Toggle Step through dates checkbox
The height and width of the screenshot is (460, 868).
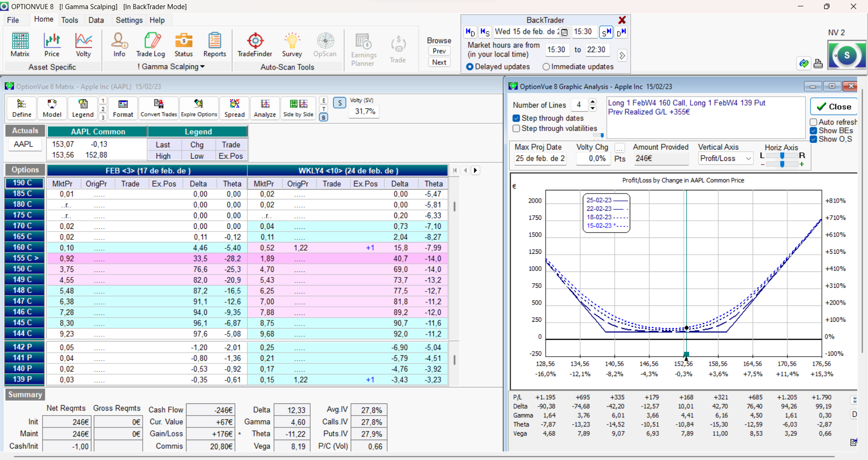click(516, 118)
